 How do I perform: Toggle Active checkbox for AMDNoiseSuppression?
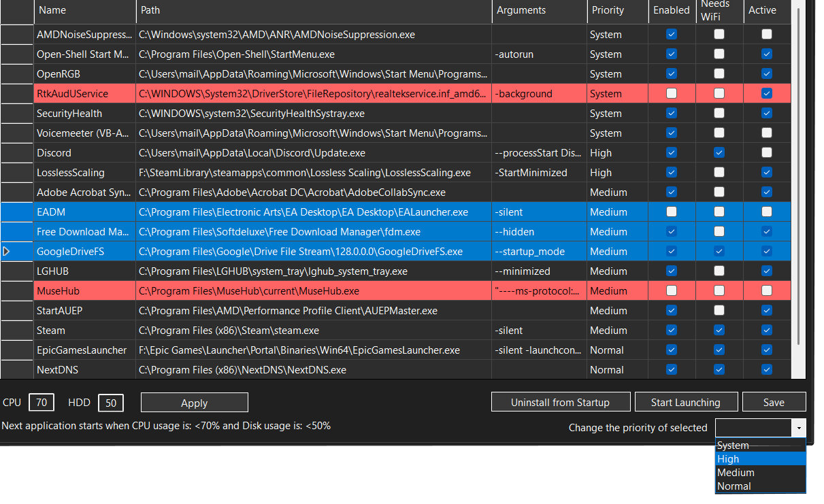(x=767, y=34)
